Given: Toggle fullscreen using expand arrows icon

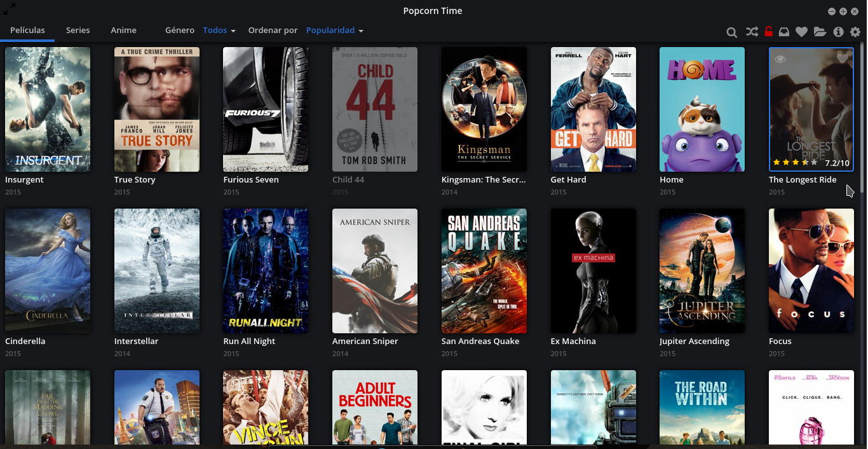Looking at the screenshot, I should (x=10, y=9).
